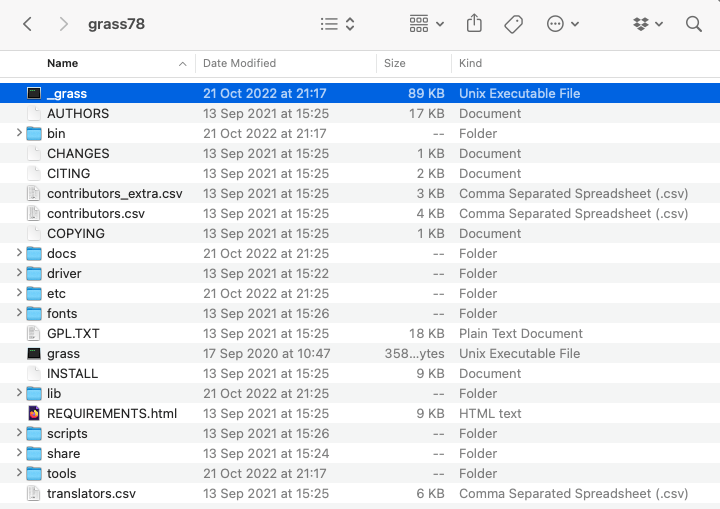
Task: Click the grass78 window title
Action: 116,24
